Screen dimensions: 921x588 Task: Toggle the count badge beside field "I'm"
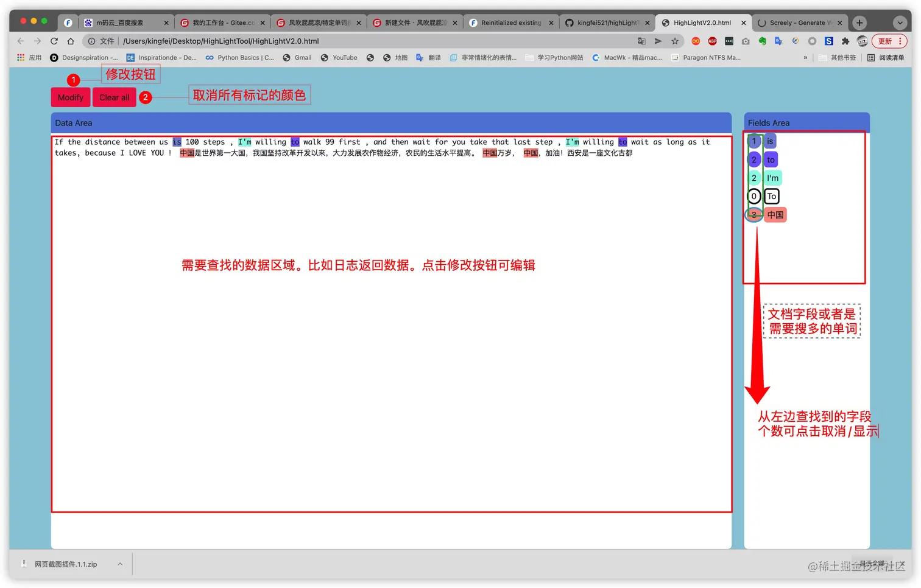(754, 178)
